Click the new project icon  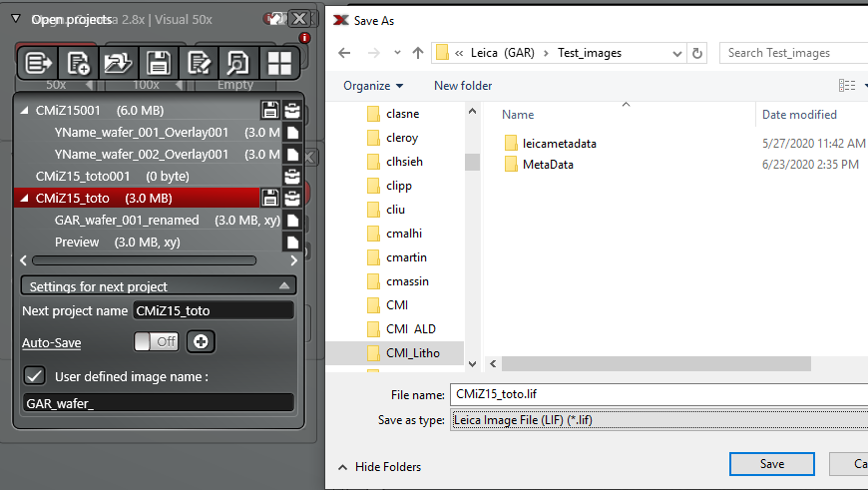click(x=79, y=63)
